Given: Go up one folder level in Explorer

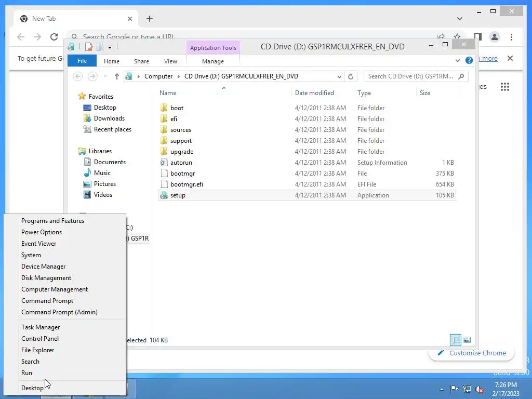Looking at the screenshot, I should [x=117, y=76].
